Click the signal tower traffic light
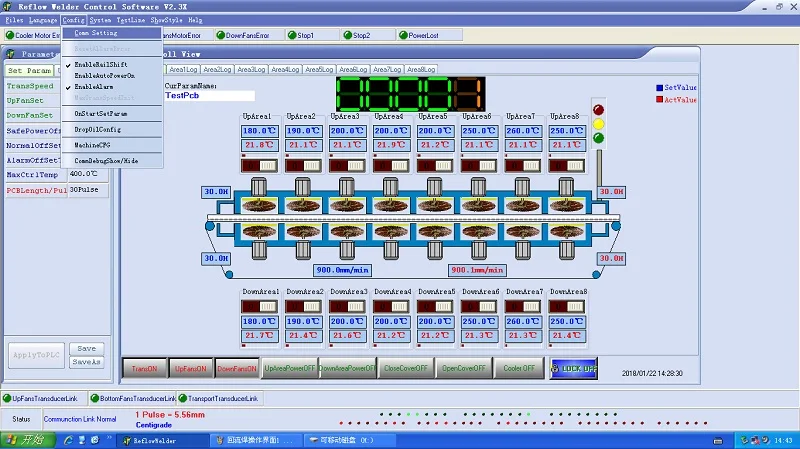The width and height of the screenshot is (800, 449). [x=599, y=124]
